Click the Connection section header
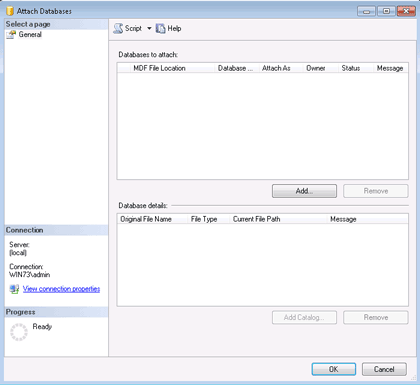 pos(56,230)
